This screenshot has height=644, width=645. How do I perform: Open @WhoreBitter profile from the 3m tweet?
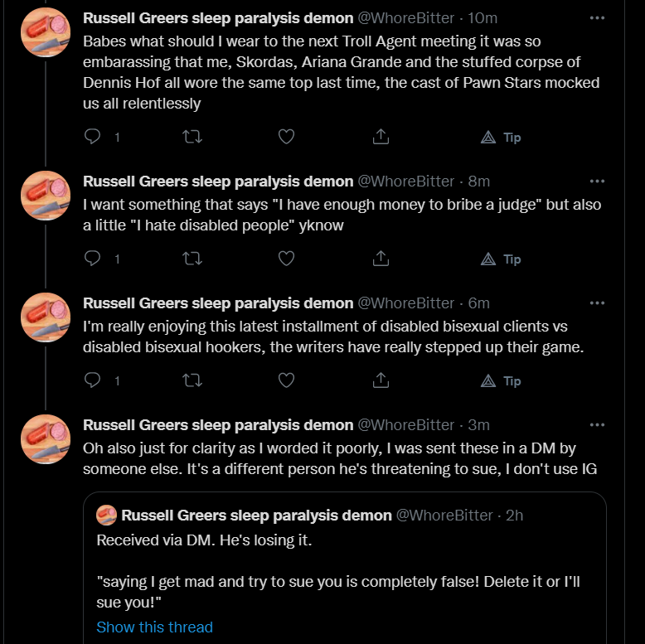[405, 425]
